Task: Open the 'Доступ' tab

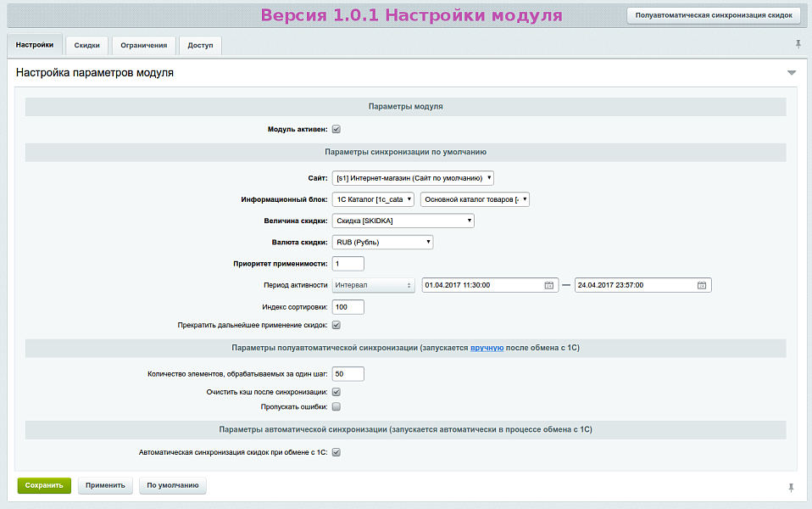Action: pyautogui.click(x=199, y=46)
